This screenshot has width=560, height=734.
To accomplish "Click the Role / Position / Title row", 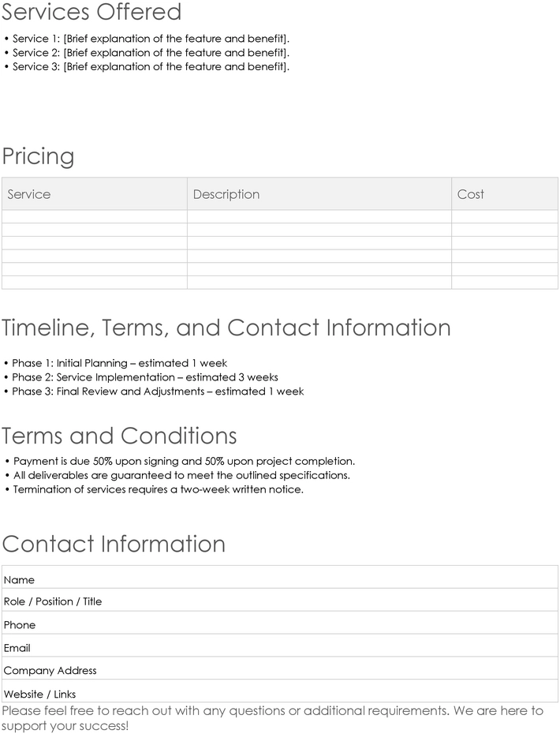I will coord(280,600).
